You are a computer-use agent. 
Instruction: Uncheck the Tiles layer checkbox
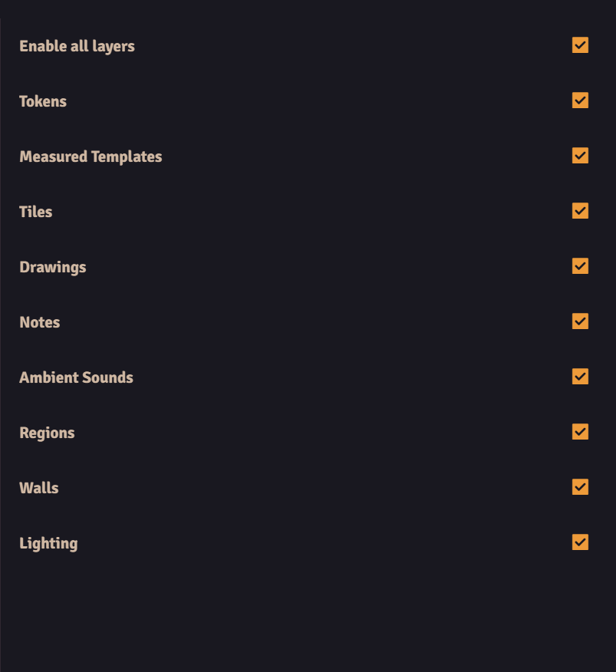(580, 211)
